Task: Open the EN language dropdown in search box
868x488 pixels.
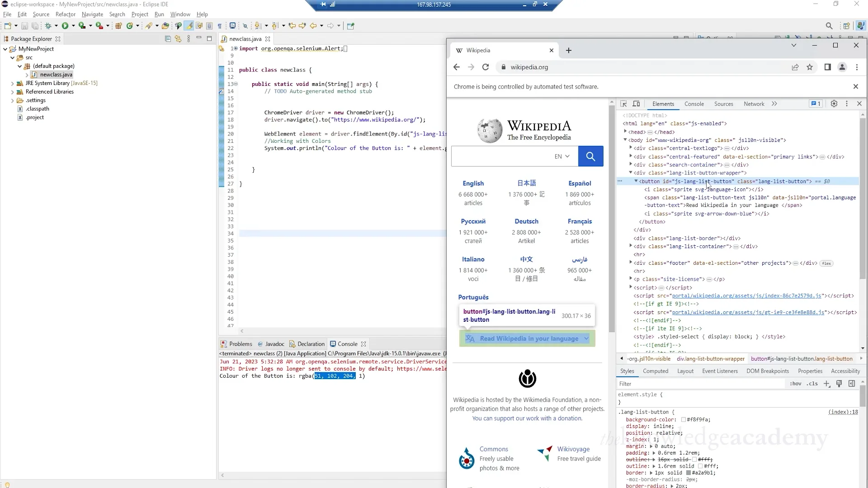Action: click(562, 156)
